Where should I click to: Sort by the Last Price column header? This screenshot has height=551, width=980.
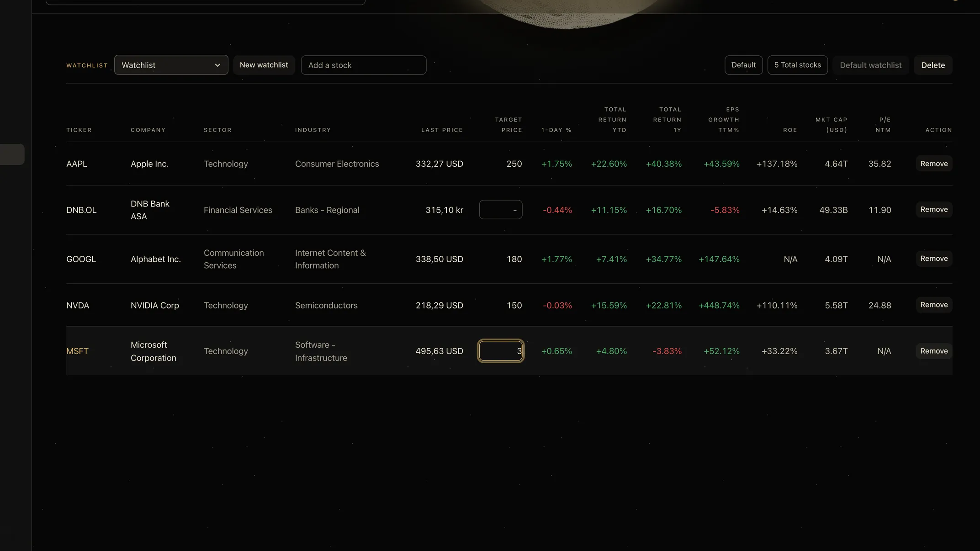point(442,130)
